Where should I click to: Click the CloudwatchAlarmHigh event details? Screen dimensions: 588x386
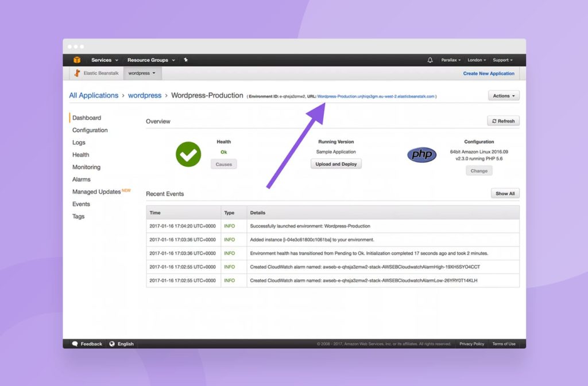pyautogui.click(x=365, y=267)
